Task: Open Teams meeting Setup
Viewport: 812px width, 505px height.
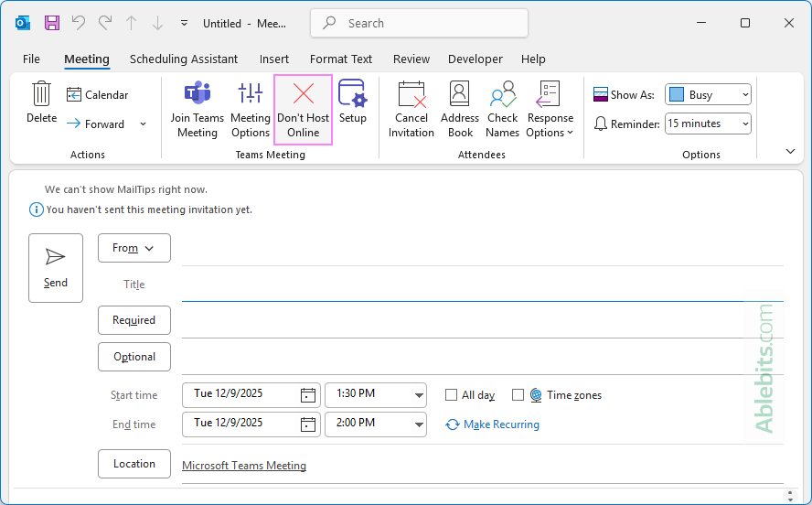Action: tap(353, 102)
